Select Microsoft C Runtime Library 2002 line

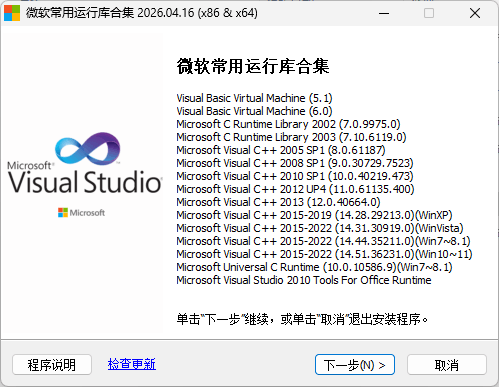coord(288,124)
